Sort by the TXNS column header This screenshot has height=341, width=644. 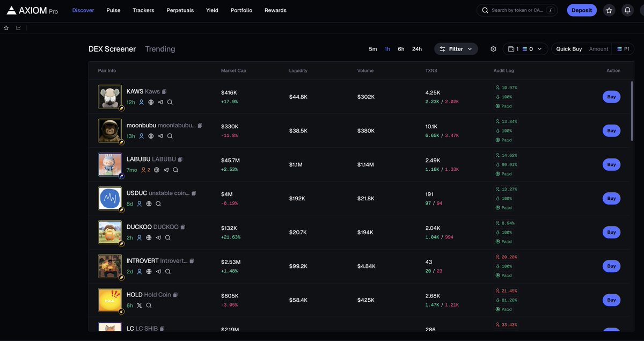[431, 71]
